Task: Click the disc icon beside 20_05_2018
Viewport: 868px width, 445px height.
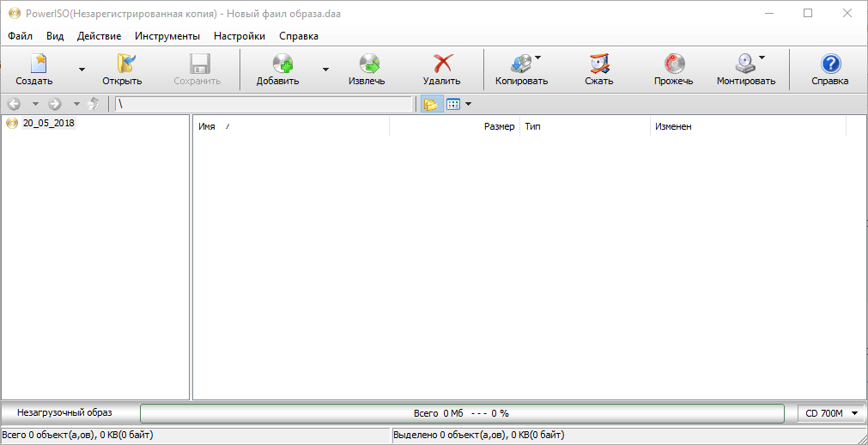Action: (12, 123)
